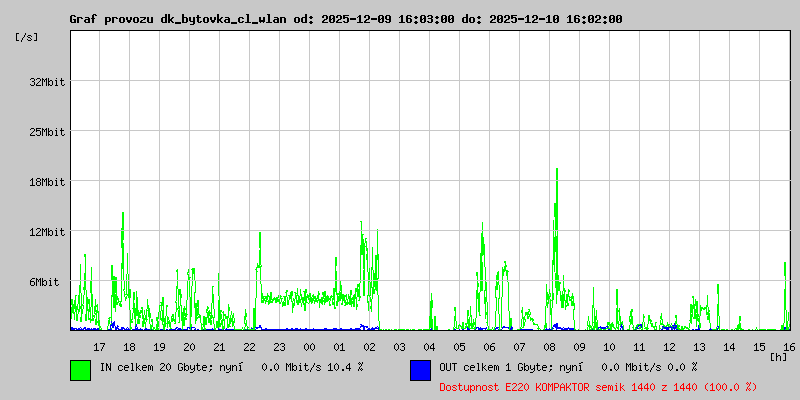Click the 'OUT celkem 1 Gbyte' legend text
The image size is (800, 400).
[496, 367]
